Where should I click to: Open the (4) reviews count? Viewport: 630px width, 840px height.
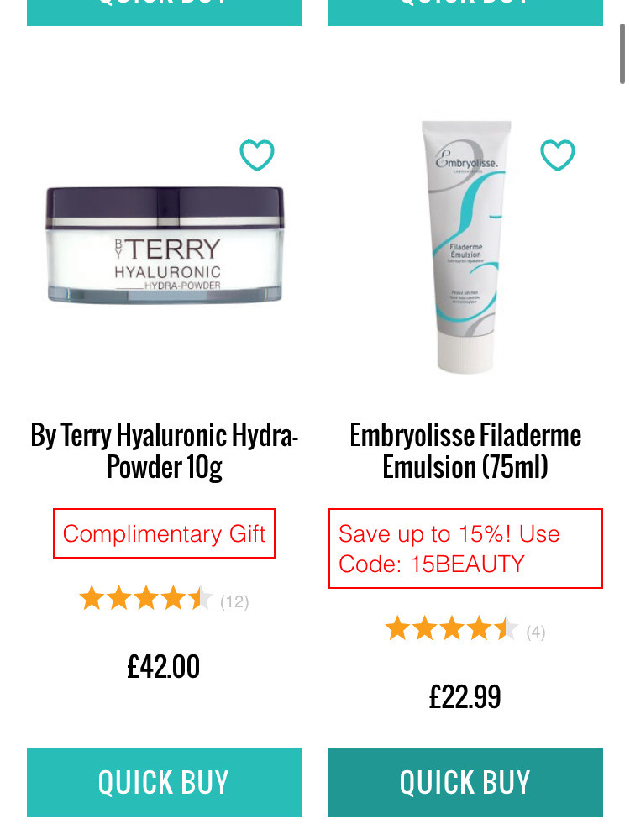pos(536,633)
